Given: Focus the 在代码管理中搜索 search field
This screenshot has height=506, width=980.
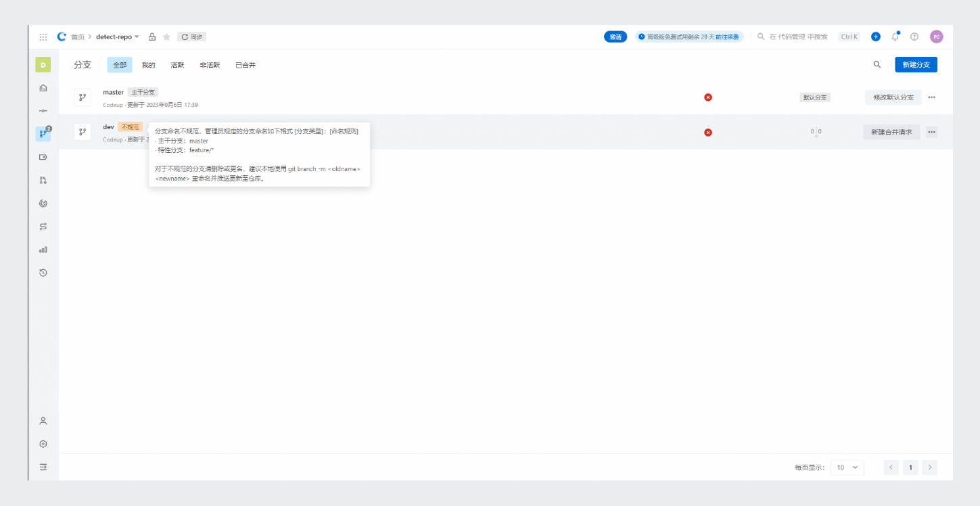Looking at the screenshot, I should pos(798,37).
